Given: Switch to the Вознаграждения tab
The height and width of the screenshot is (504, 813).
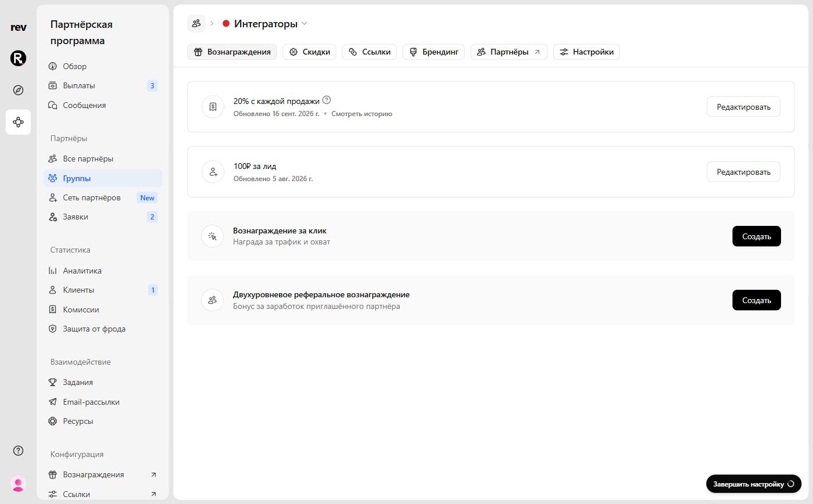Looking at the screenshot, I should (232, 52).
